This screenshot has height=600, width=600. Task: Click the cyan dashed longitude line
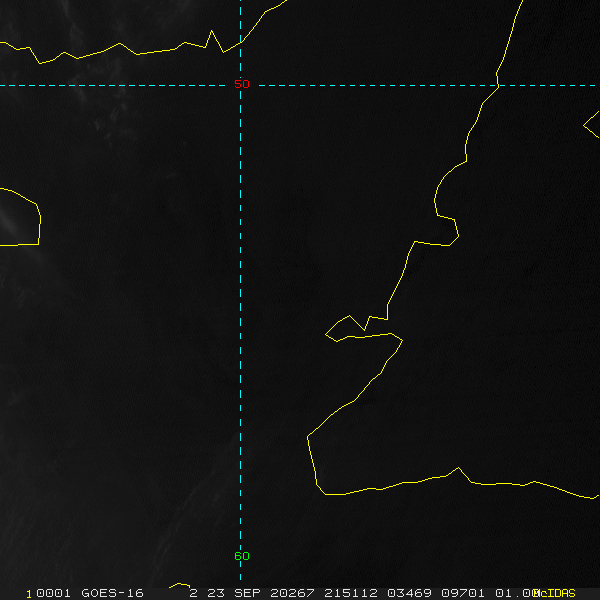[x=241, y=300]
